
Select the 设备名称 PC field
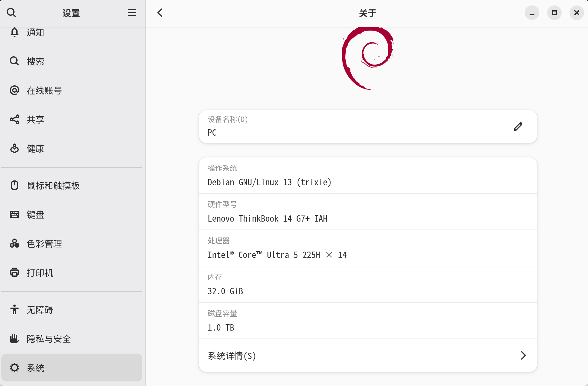pyautogui.click(x=368, y=127)
